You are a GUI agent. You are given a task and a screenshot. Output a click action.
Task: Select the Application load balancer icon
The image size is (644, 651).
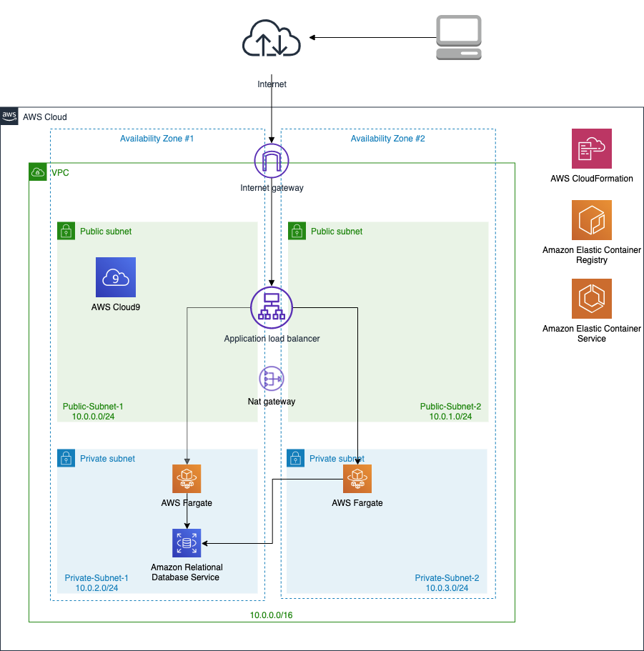click(x=272, y=308)
